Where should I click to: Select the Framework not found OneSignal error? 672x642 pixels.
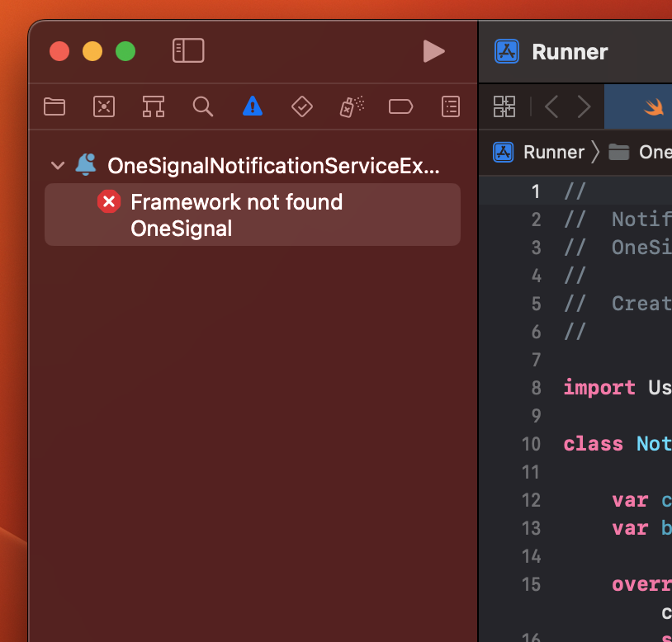coord(236,215)
